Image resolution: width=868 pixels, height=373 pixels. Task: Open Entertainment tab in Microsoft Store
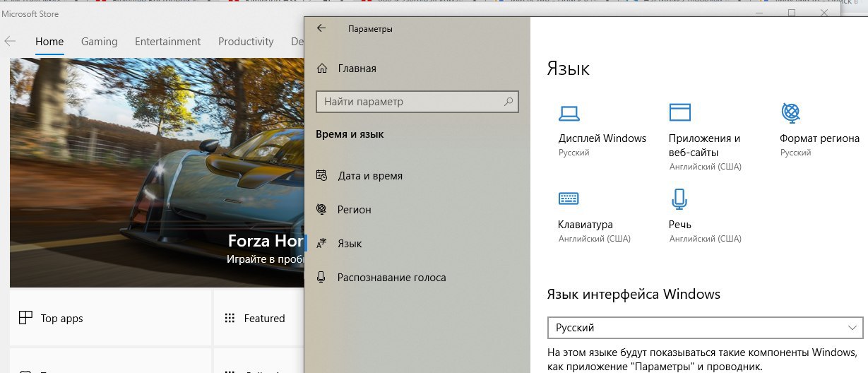tap(168, 42)
